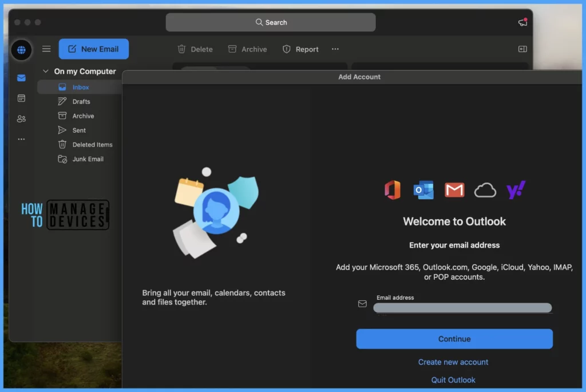Collapse the On my Computer group
Screen dimensions: 586x392
coord(46,71)
